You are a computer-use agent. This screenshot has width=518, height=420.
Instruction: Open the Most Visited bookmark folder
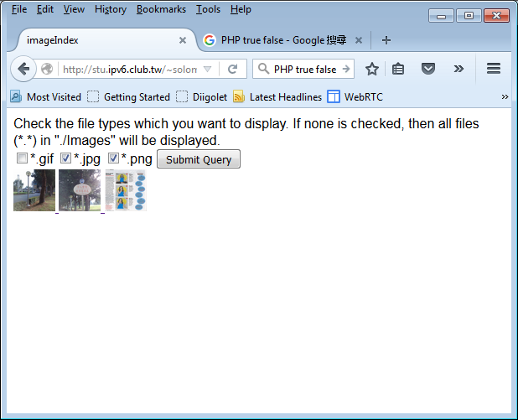click(x=46, y=97)
